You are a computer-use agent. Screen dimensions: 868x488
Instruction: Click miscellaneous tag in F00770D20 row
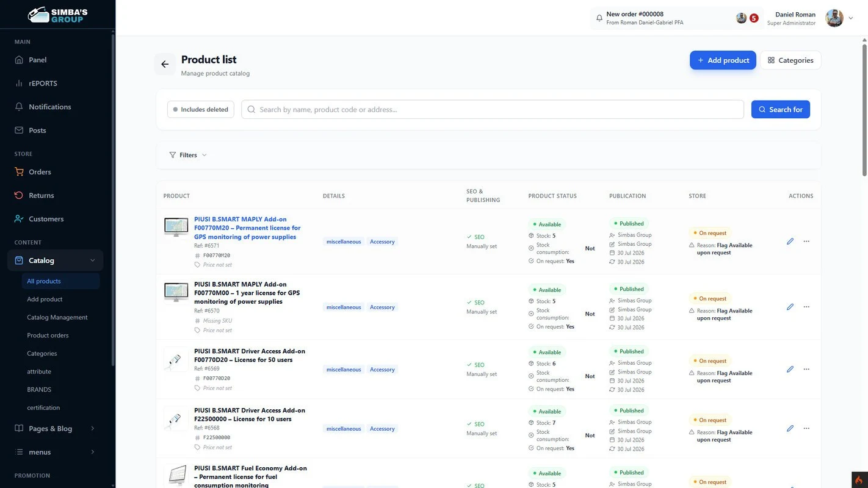pos(344,370)
